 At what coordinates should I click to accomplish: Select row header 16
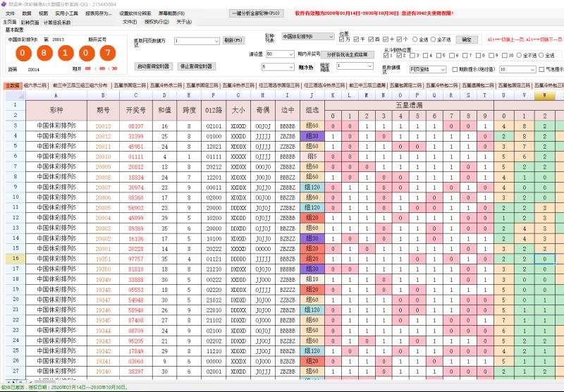tap(15, 259)
